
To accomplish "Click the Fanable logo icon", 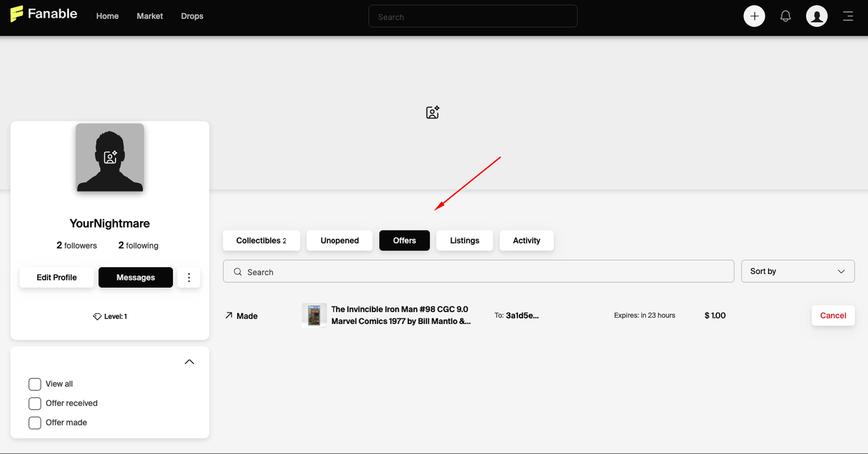I will (16, 14).
